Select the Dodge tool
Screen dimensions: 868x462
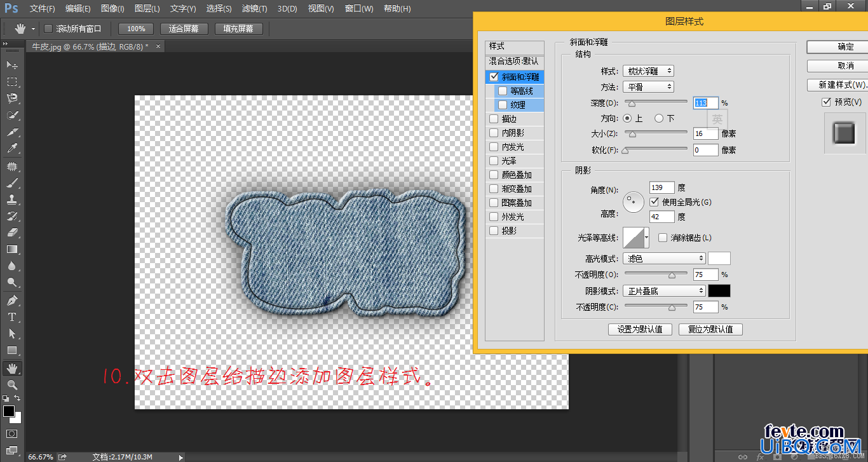coord(12,282)
